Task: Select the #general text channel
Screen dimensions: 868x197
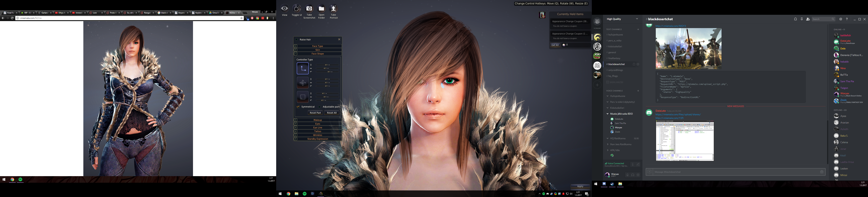Action: pyautogui.click(x=612, y=52)
